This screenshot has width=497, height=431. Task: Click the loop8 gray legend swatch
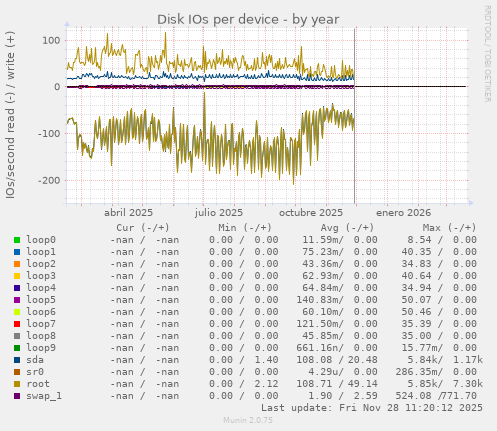click(x=17, y=336)
